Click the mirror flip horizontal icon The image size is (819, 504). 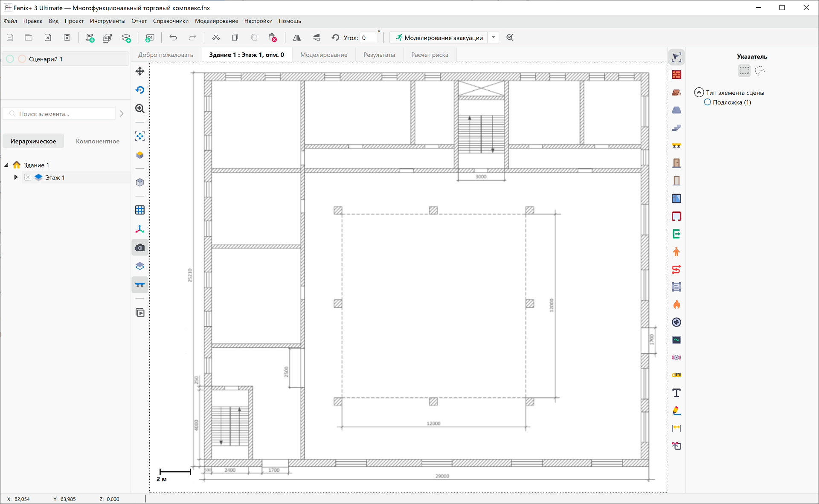coord(297,38)
